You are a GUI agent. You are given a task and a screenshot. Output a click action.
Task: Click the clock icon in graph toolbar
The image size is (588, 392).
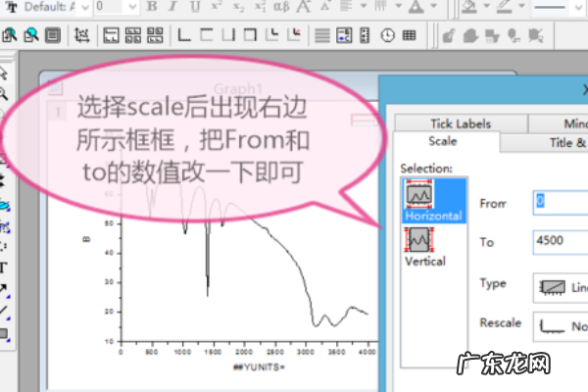point(388,36)
